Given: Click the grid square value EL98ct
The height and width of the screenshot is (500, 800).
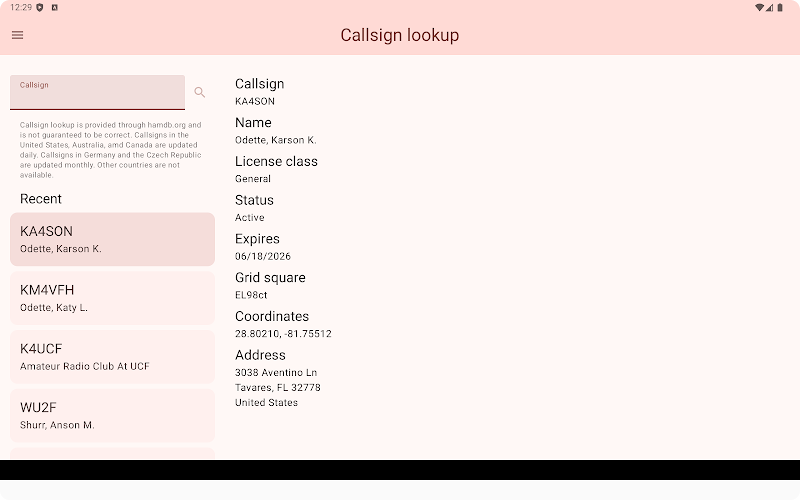Looking at the screenshot, I should pyautogui.click(x=251, y=295).
